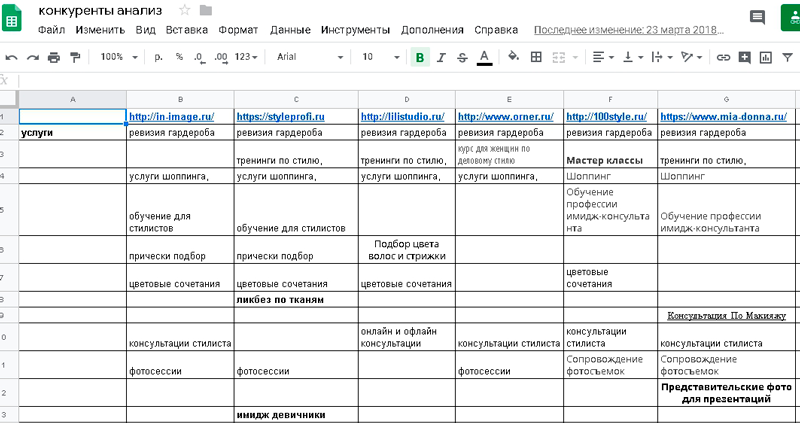Click the formula bar input
The image size is (800, 423).
(x=408, y=81)
